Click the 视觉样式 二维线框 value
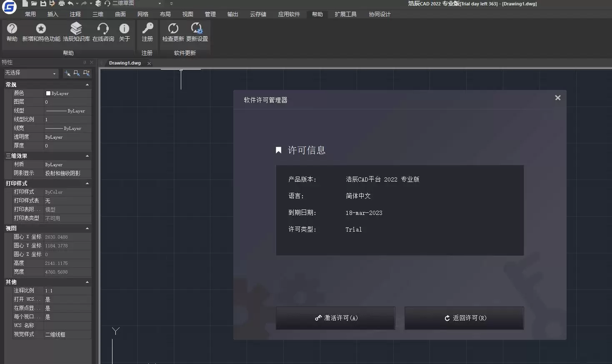612x364 pixels. pyautogui.click(x=67, y=334)
